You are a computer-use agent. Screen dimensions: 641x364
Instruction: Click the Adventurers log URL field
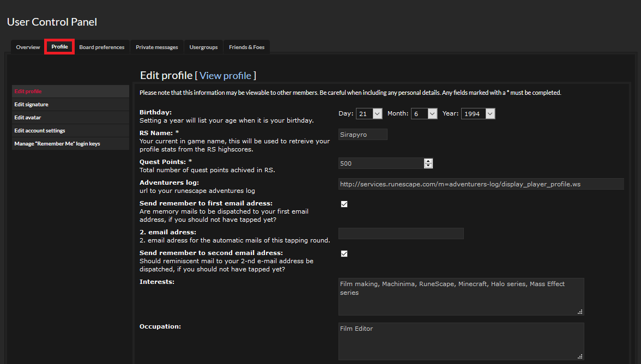click(481, 184)
